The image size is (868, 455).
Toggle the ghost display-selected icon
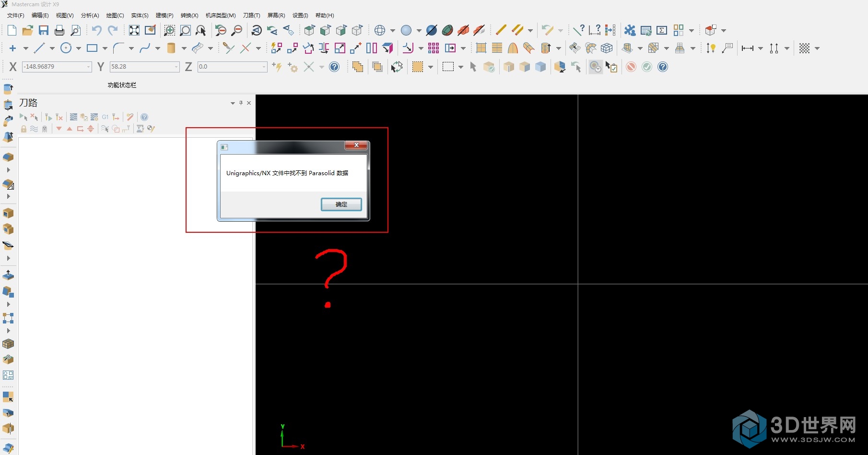45,129
